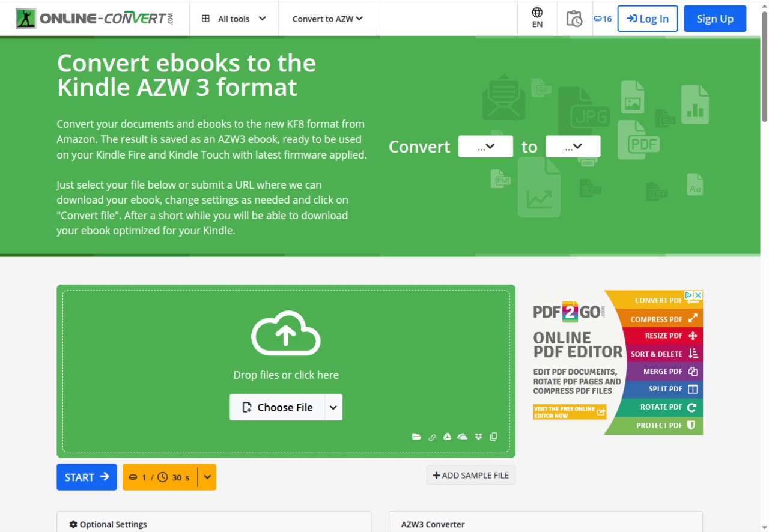The height and width of the screenshot is (532, 769).
Task: Click the START button
Action: pos(87,477)
